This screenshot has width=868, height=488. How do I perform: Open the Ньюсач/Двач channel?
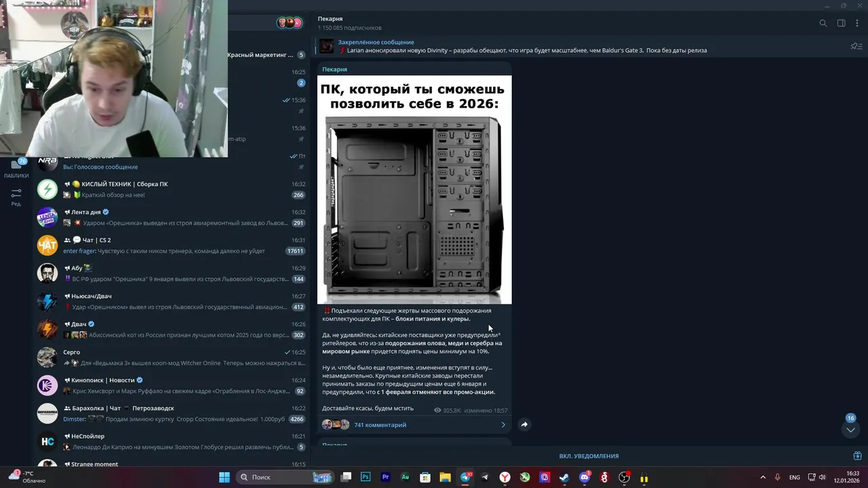tap(173, 302)
